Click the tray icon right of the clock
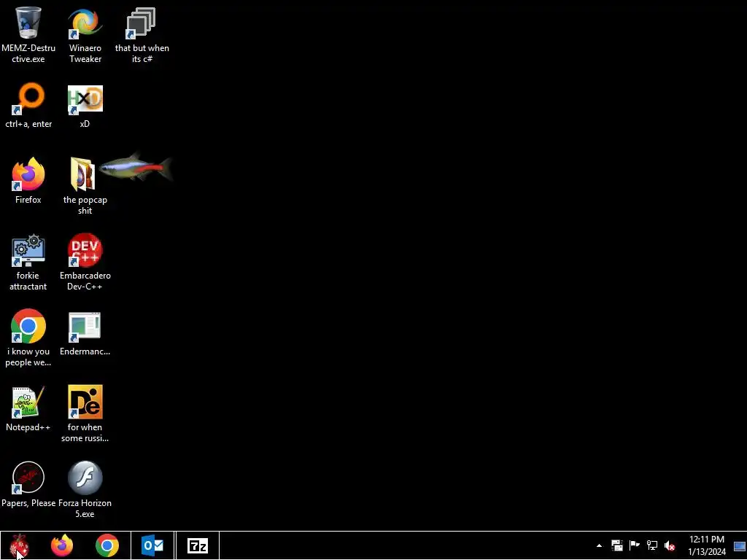Viewport: 747px width, 560px height. (740, 545)
